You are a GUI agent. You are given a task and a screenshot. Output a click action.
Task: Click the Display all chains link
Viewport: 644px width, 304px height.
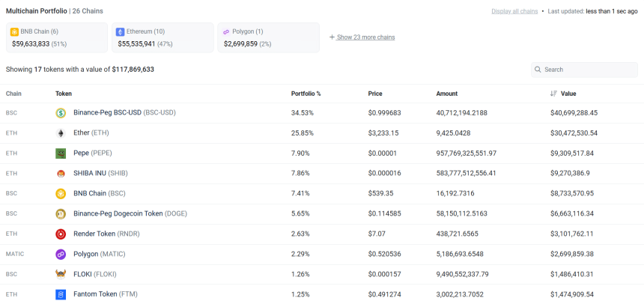pyautogui.click(x=514, y=11)
